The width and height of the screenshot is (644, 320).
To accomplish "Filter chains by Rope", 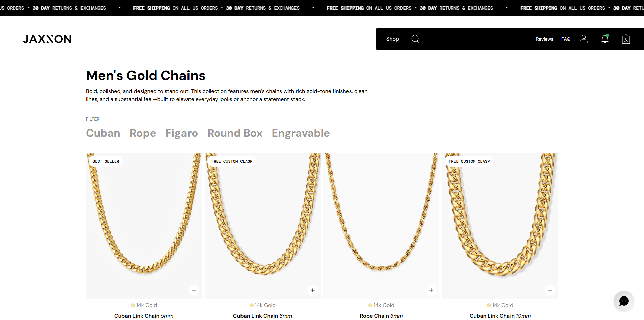I will click(x=143, y=133).
